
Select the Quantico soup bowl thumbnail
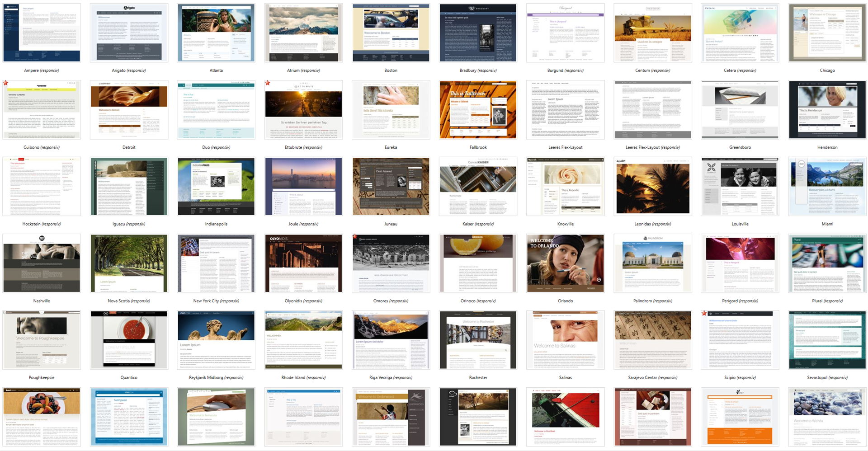(x=129, y=340)
